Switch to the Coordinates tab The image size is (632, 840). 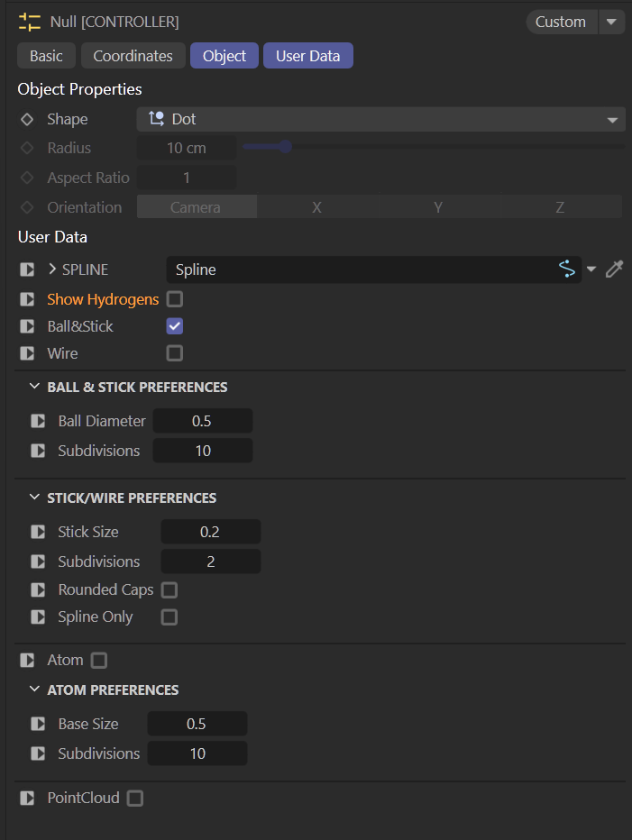133,56
